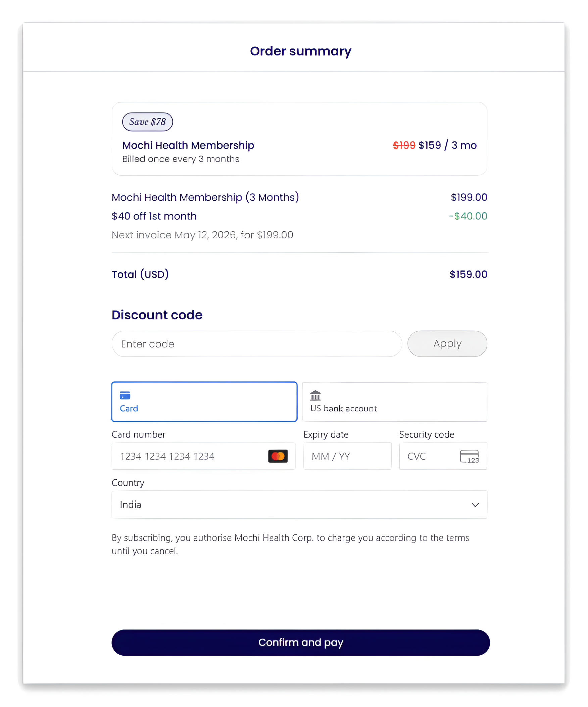Image resolution: width=588 pixels, height=707 pixels.
Task: Click the -$40.00 green discount amount
Action: coord(468,216)
